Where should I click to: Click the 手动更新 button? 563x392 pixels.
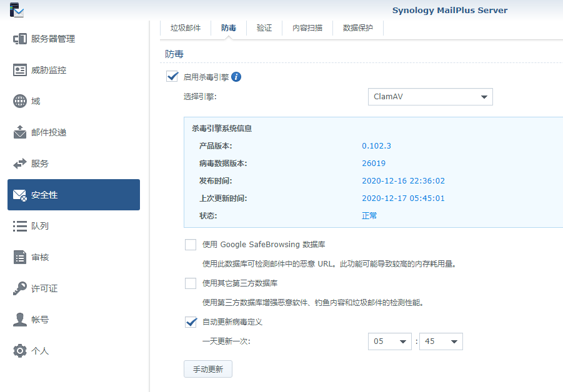pos(208,369)
